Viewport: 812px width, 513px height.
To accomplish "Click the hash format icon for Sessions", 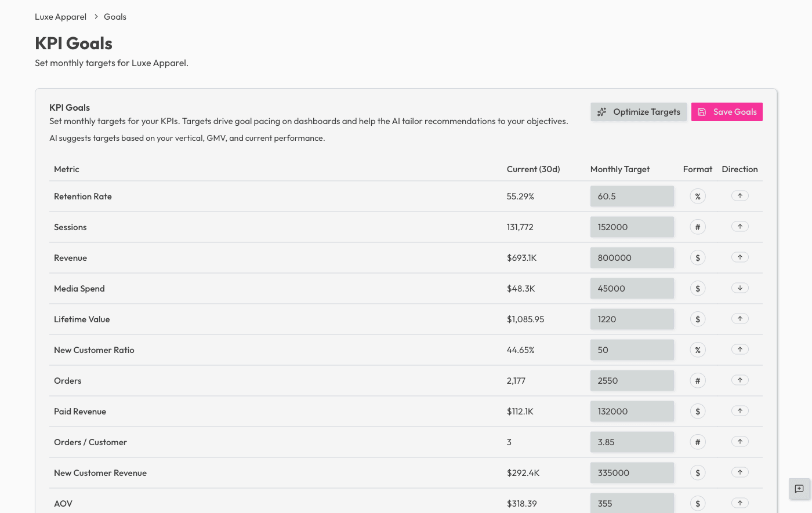I will click(698, 227).
